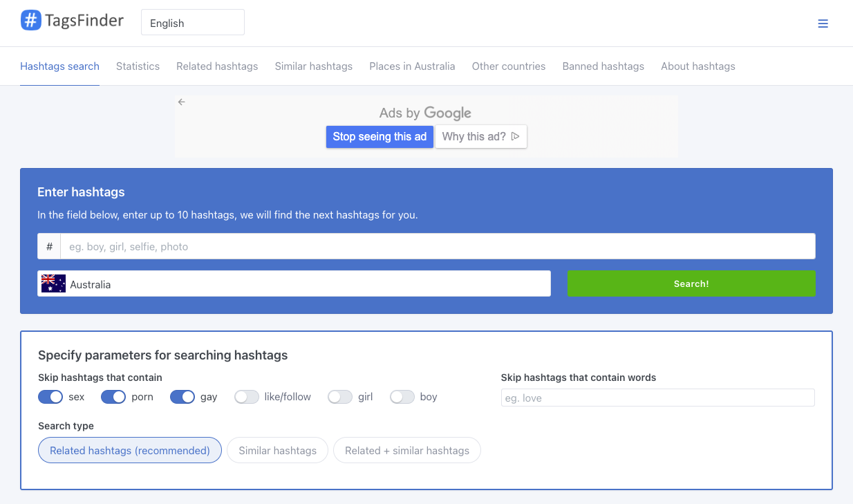This screenshot has width=853, height=504.
Task: Go to the Related hashtags tab
Action: (x=217, y=66)
